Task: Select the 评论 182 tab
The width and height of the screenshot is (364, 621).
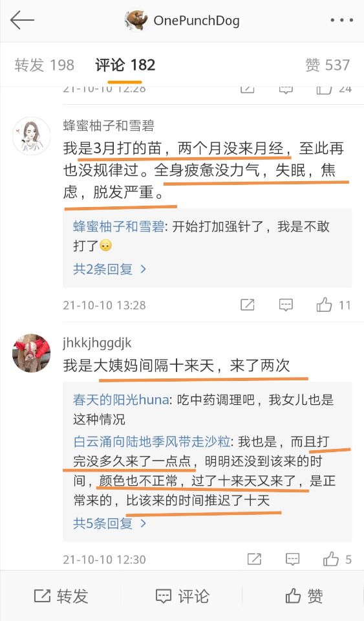Action: point(125,65)
